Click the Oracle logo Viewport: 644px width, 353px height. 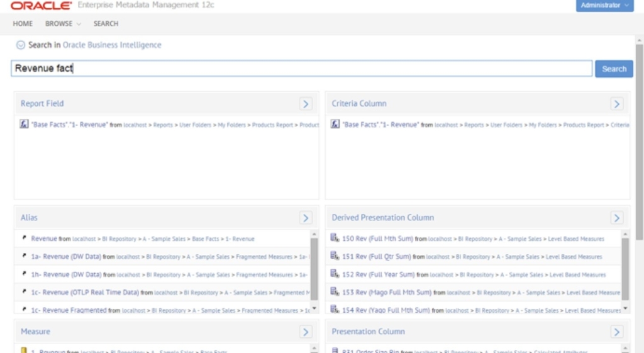(41, 5)
